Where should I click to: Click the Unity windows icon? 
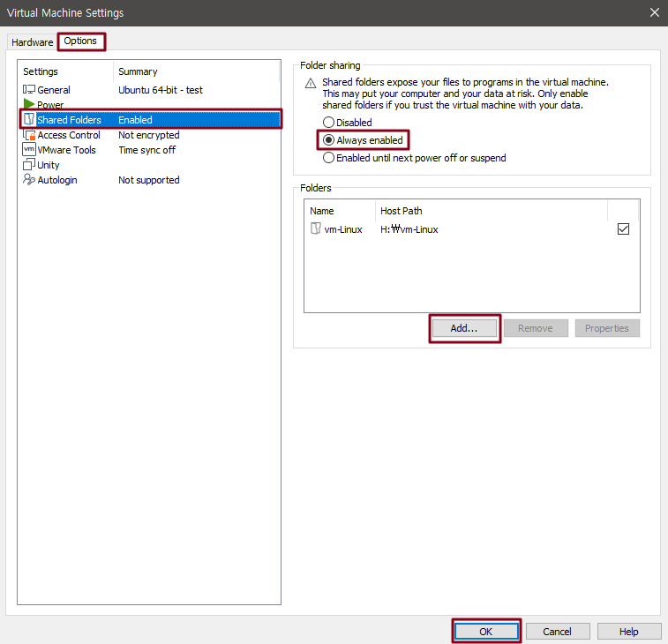(x=29, y=164)
